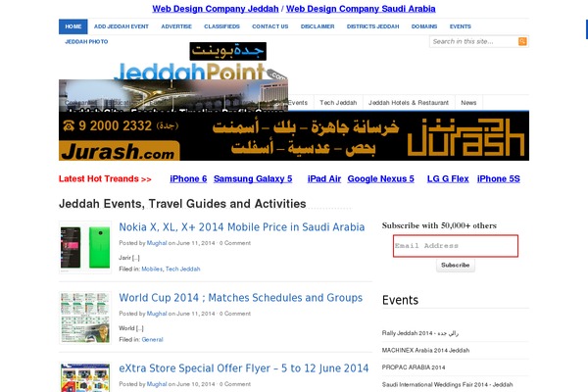The width and height of the screenshot is (588, 392).
Task: Open MACHINEX Arabia 2014 Jeddah event
Action: tap(425, 351)
